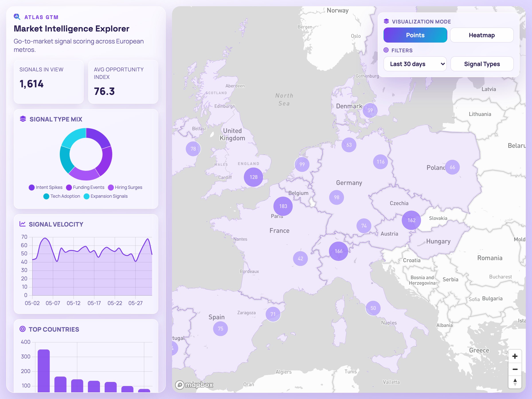Toggle Intent Spikes legend item
The width and height of the screenshot is (532, 399).
(x=45, y=187)
